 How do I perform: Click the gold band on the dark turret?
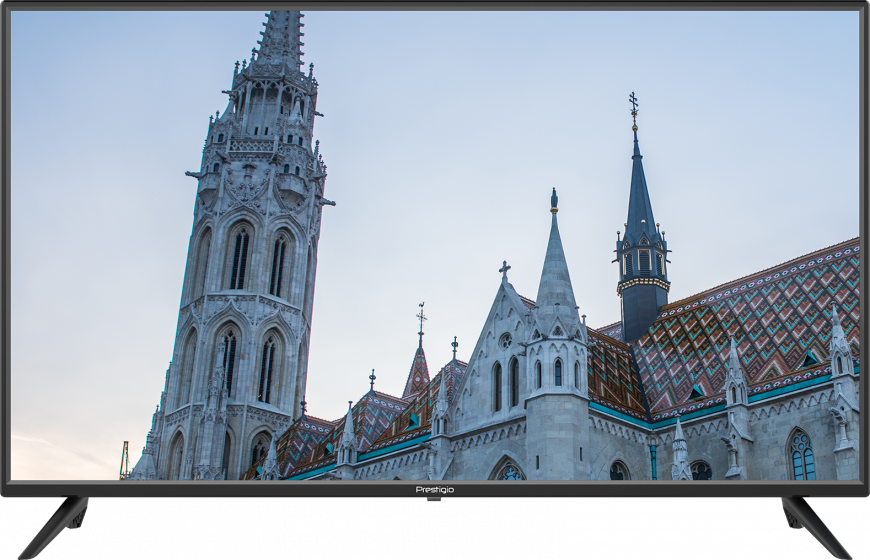(x=642, y=284)
